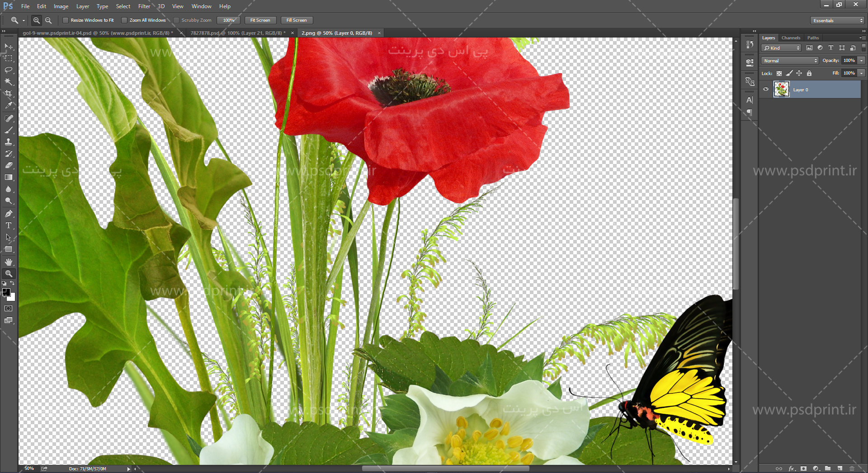868x473 pixels.
Task: Toggle Lock all padlock icon
Action: point(809,73)
